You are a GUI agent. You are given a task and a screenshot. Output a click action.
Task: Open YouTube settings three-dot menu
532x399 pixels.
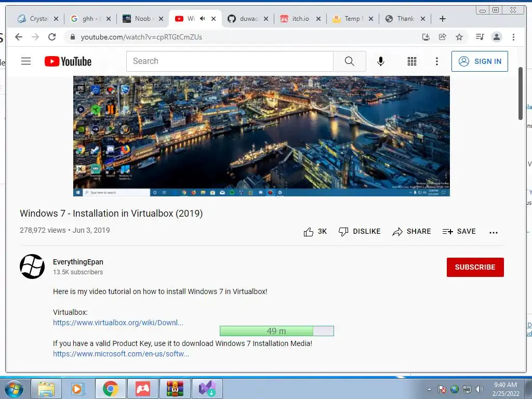point(436,61)
